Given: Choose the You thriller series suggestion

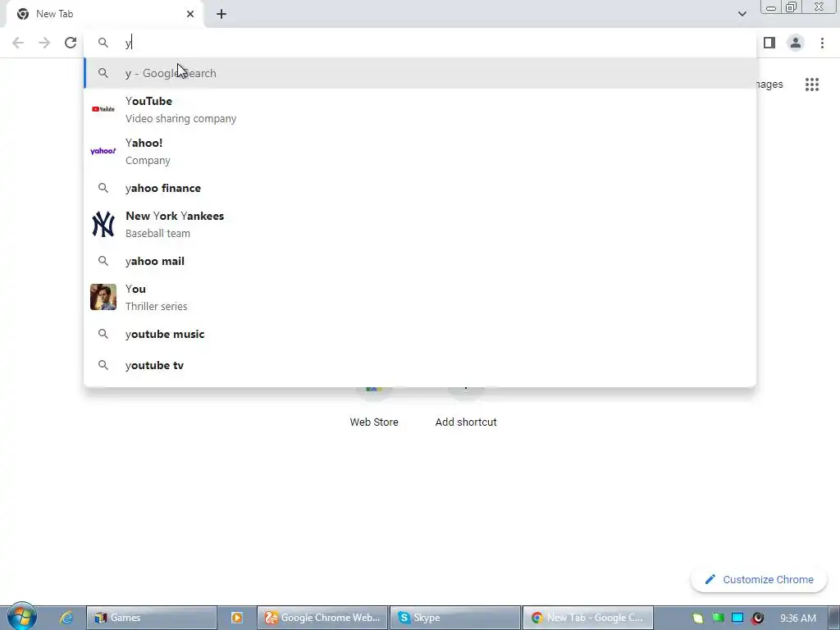Looking at the screenshot, I should click(x=420, y=297).
